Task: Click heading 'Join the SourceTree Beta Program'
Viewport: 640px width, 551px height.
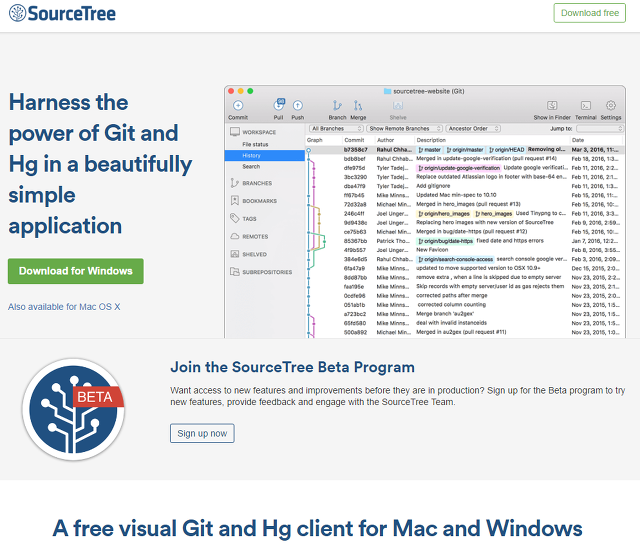Action: click(292, 367)
